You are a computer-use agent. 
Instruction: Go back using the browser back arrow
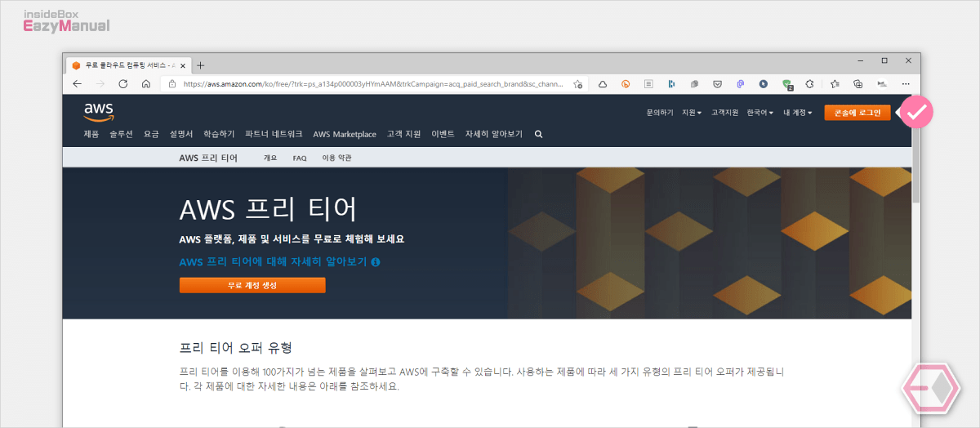(77, 83)
